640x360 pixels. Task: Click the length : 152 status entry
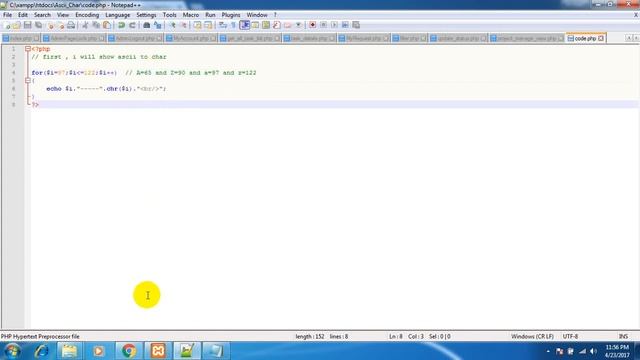[309, 336]
